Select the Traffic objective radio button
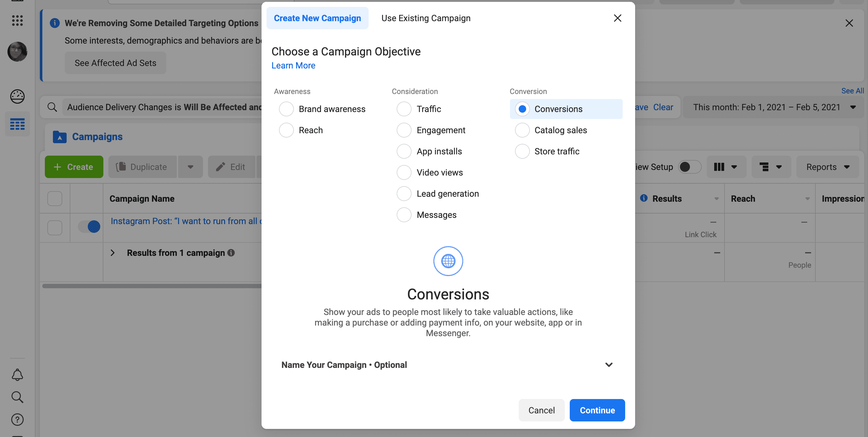 click(x=404, y=109)
